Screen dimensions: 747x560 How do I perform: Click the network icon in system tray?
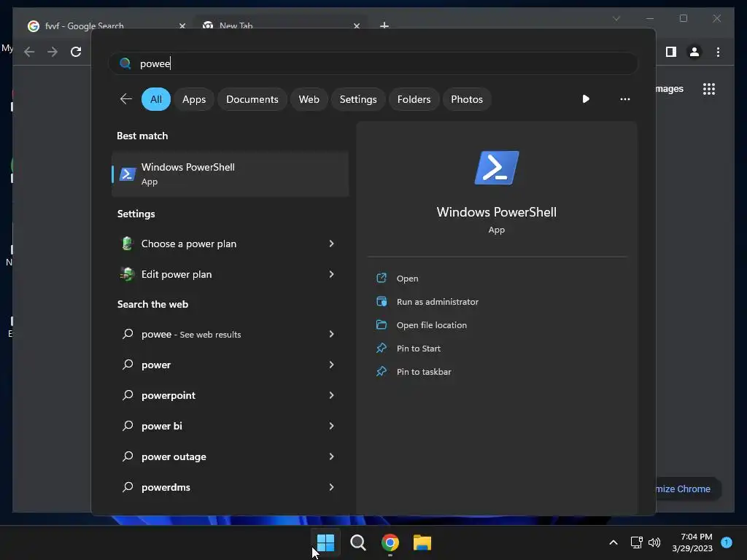[636, 542]
